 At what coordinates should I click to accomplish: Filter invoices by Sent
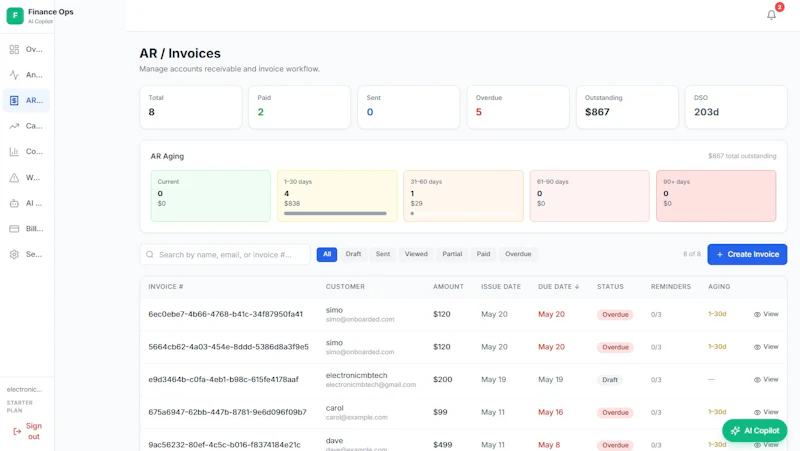383,254
